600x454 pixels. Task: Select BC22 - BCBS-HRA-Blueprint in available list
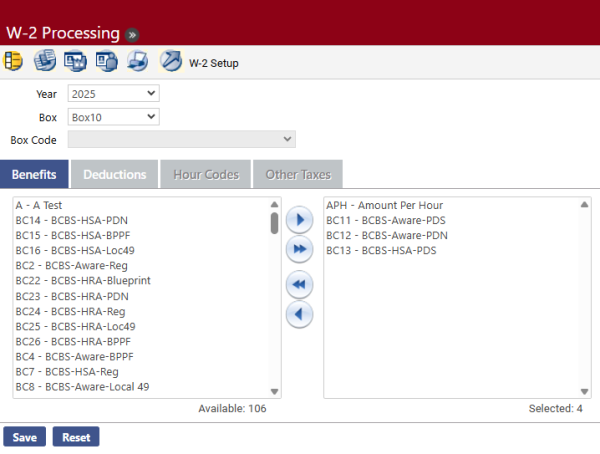click(83, 281)
